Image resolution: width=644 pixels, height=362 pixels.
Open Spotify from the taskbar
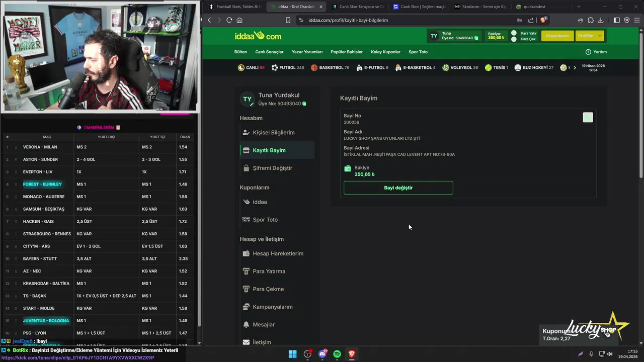tap(337, 354)
